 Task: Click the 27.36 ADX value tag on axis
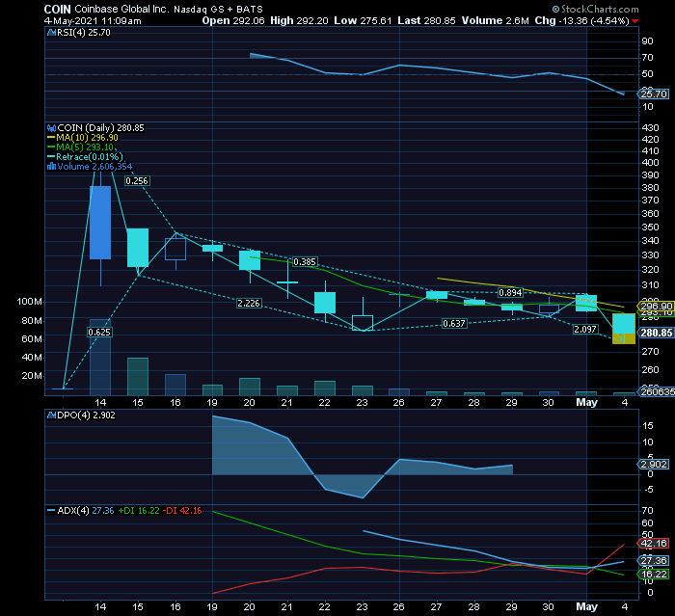(x=654, y=561)
